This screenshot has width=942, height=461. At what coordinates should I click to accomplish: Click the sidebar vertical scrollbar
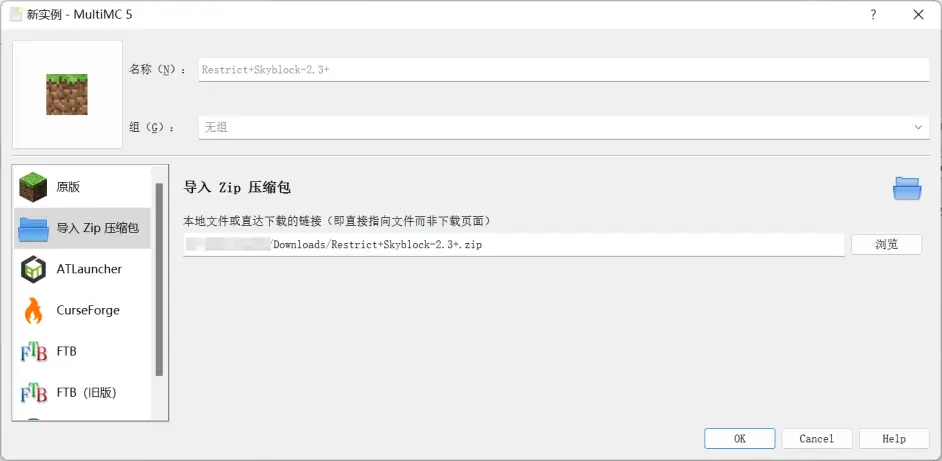pos(159,279)
